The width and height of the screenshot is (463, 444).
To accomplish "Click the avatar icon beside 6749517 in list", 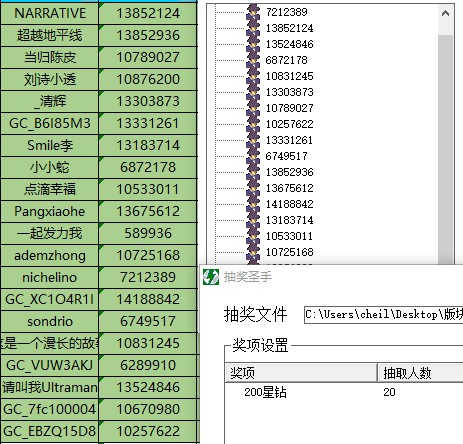I will [x=253, y=156].
